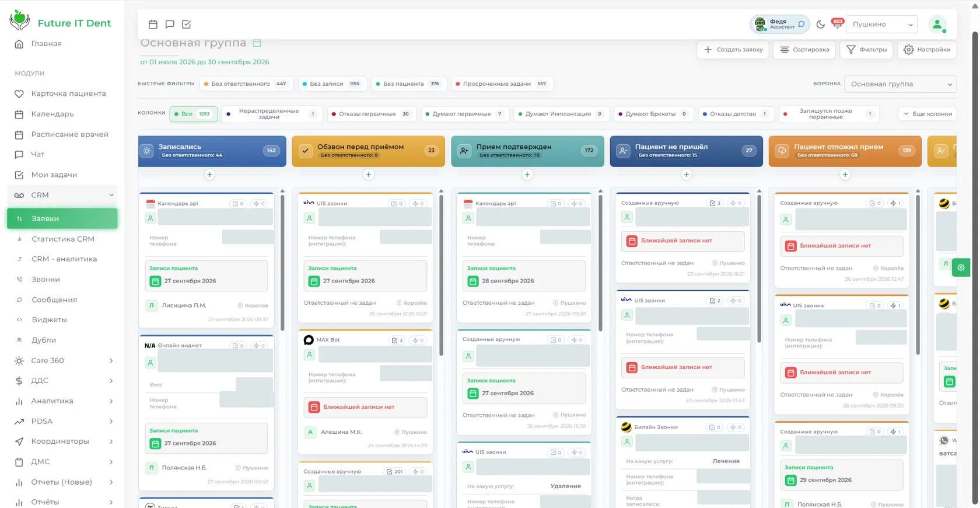Open the Пушкино branch dropdown
This screenshot has width=980, height=508.
(x=881, y=25)
